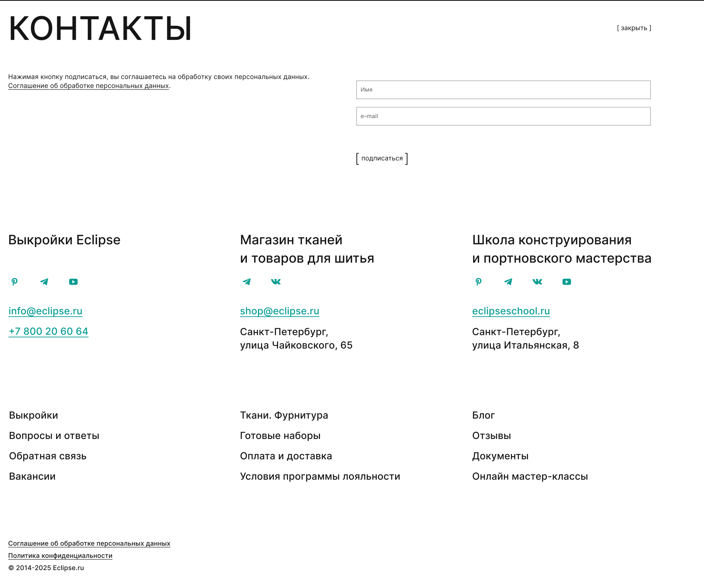Click the [ закрыть ] button
This screenshot has height=588, width=704.
coord(634,28)
